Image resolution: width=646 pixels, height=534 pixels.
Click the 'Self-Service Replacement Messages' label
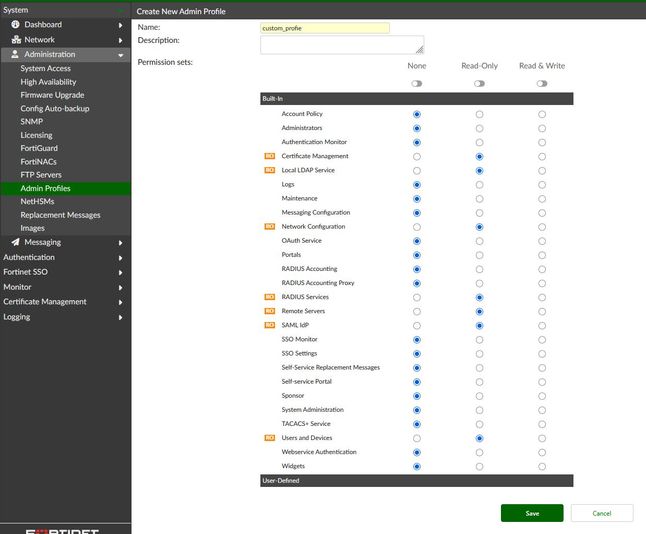click(x=330, y=367)
